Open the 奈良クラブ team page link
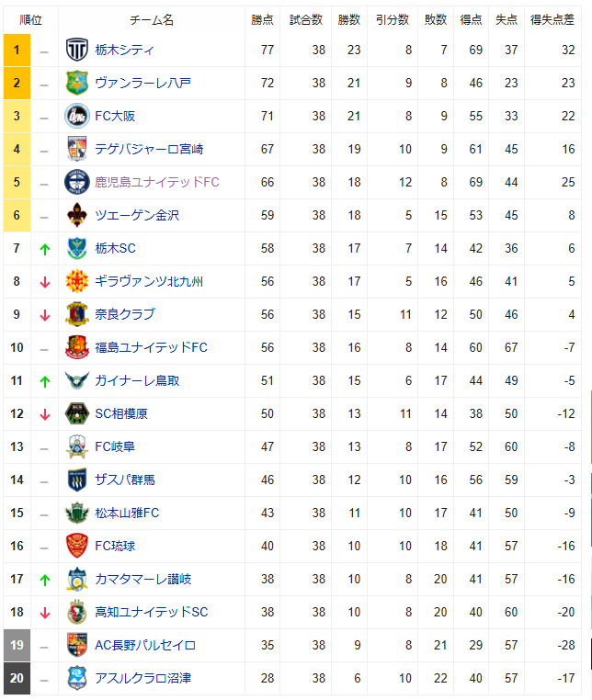 (x=125, y=314)
